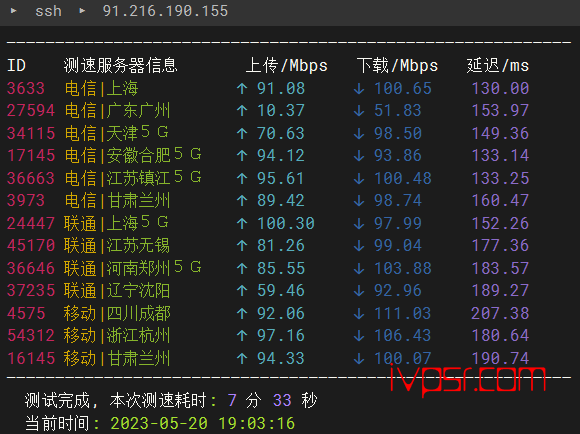
Task: Click upload speed 70.63
Action: tap(281, 133)
